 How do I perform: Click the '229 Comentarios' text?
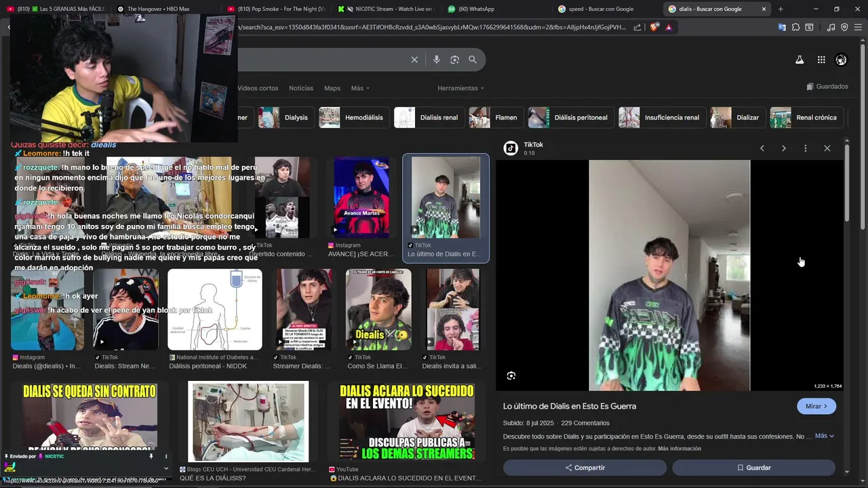click(585, 423)
